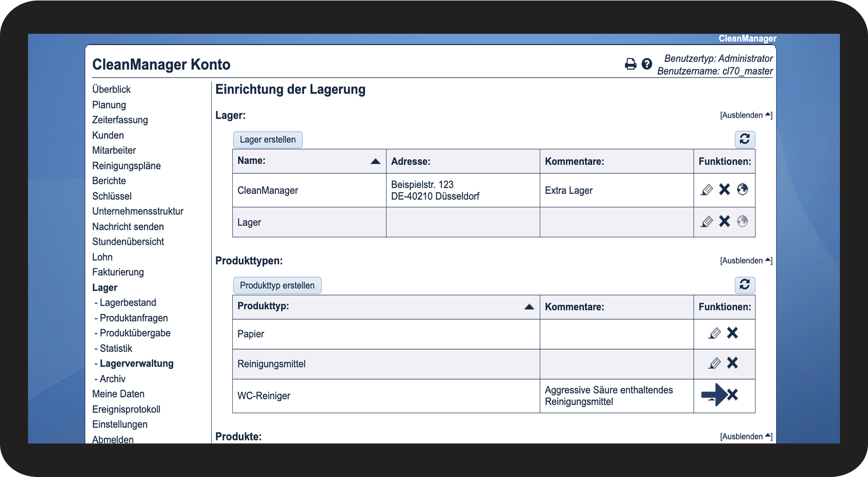The height and width of the screenshot is (477, 868).
Task: Open the help question mark icon
Action: point(647,64)
